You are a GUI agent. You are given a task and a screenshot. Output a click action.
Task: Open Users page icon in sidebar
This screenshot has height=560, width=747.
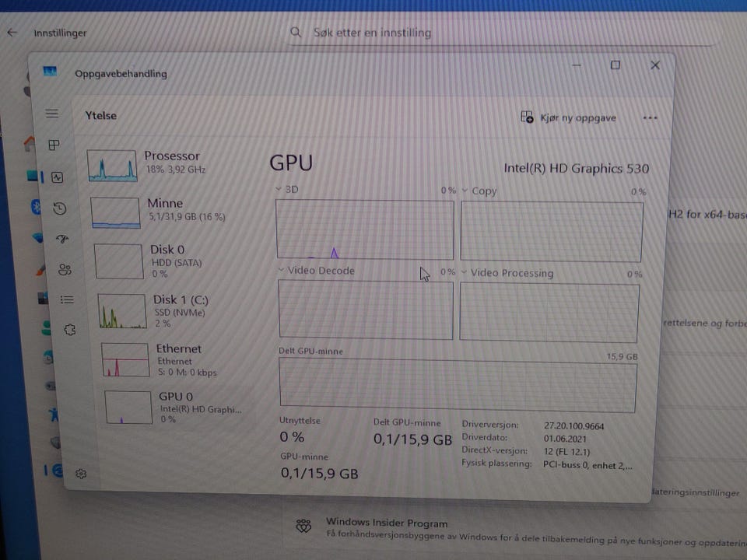65,270
